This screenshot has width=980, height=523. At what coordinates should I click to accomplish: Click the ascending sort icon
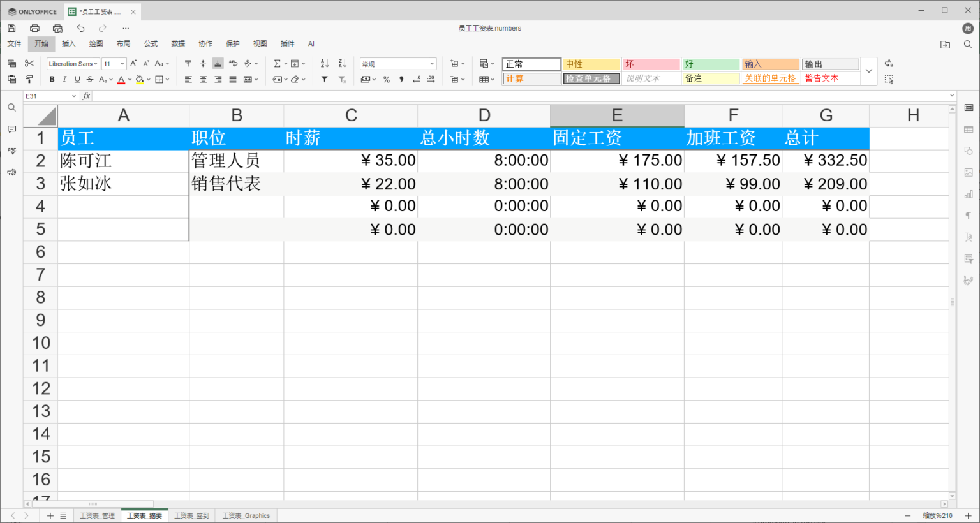pos(323,63)
